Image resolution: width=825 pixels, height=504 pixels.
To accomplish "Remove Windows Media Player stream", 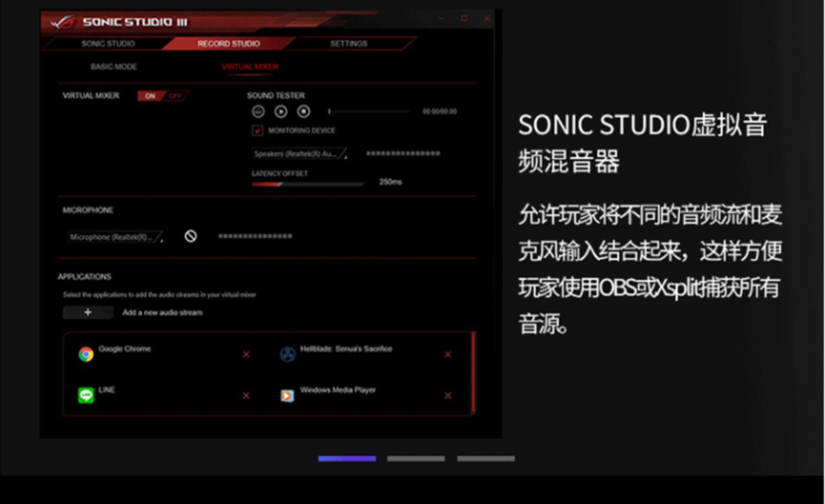I will pos(448,396).
